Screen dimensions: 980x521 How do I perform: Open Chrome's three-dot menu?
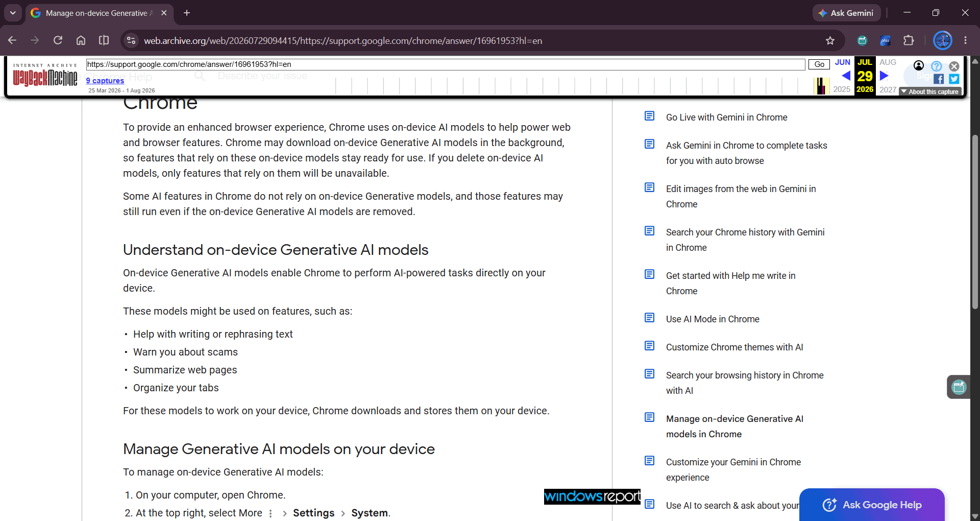coord(965,40)
